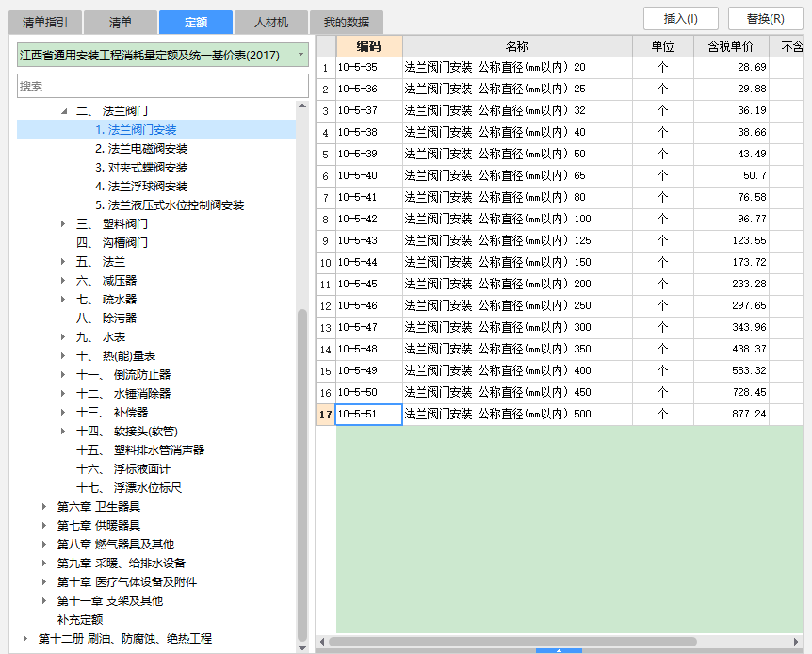The image size is (812, 654).
Task: Select row with code 10-5-42
Action: pyautogui.click(x=358, y=219)
